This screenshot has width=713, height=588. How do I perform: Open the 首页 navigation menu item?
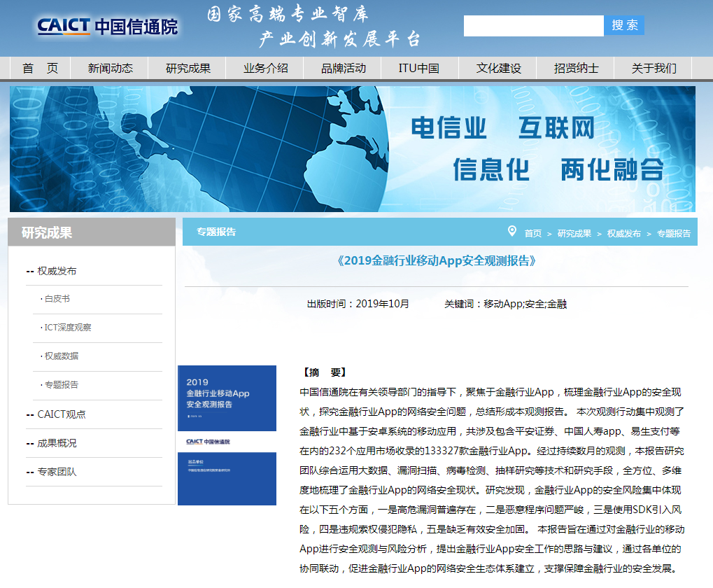coord(40,69)
